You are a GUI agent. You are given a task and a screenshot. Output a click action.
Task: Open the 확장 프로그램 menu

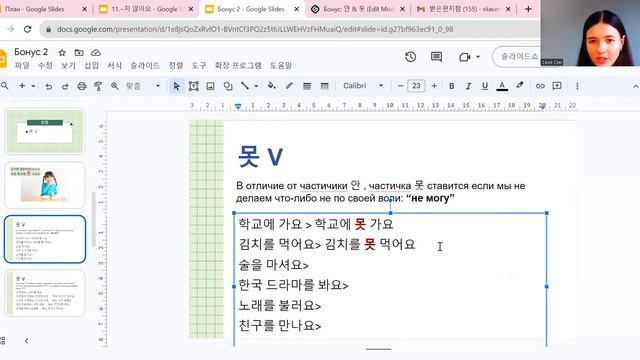(238, 65)
